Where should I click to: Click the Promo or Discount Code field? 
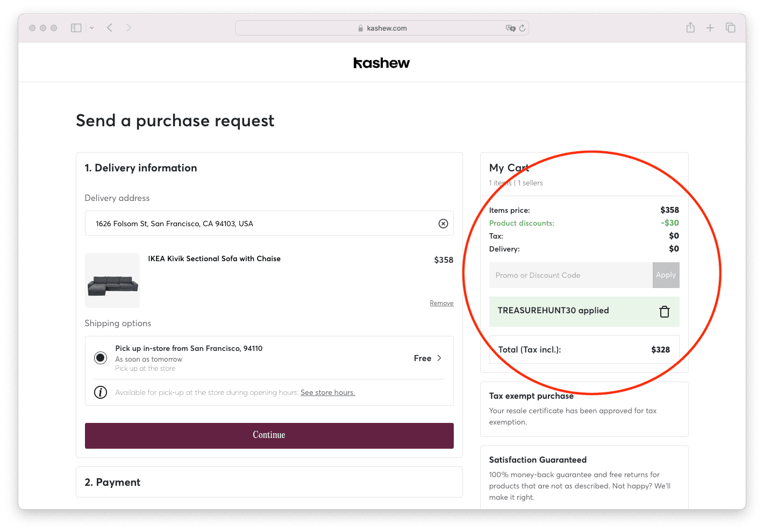point(570,275)
